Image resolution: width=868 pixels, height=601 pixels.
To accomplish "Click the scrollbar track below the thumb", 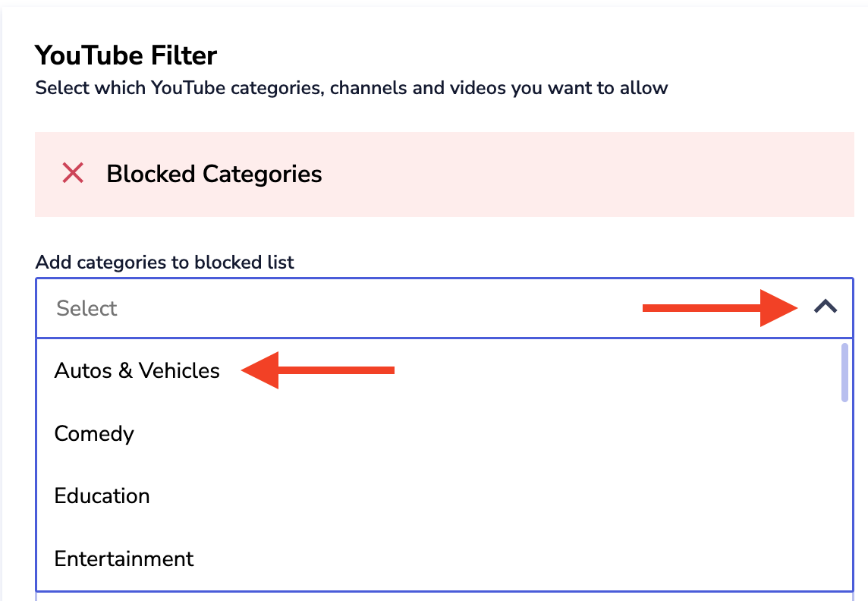I will (x=844, y=493).
